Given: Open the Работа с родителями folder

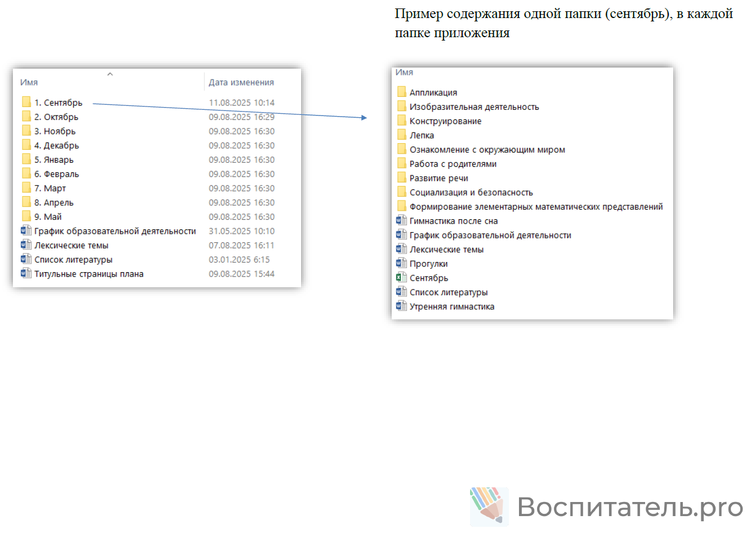Looking at the screenshot, I should tap(453, 164).
